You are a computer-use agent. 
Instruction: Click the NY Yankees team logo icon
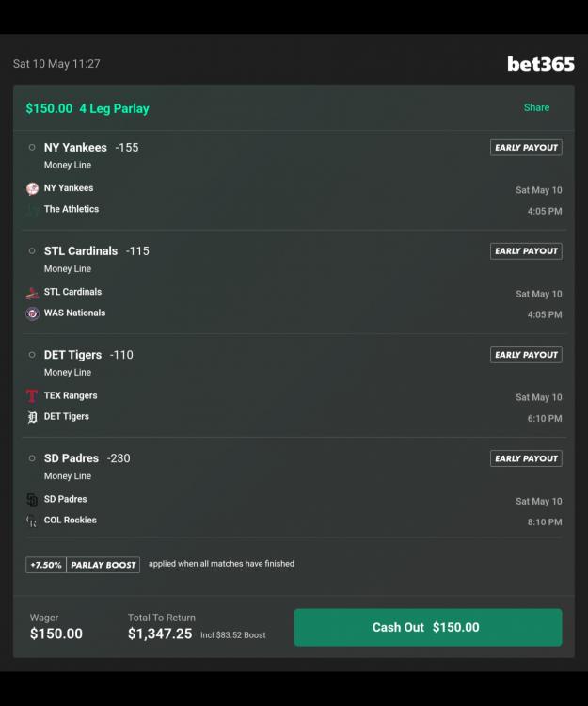(32, 188)
